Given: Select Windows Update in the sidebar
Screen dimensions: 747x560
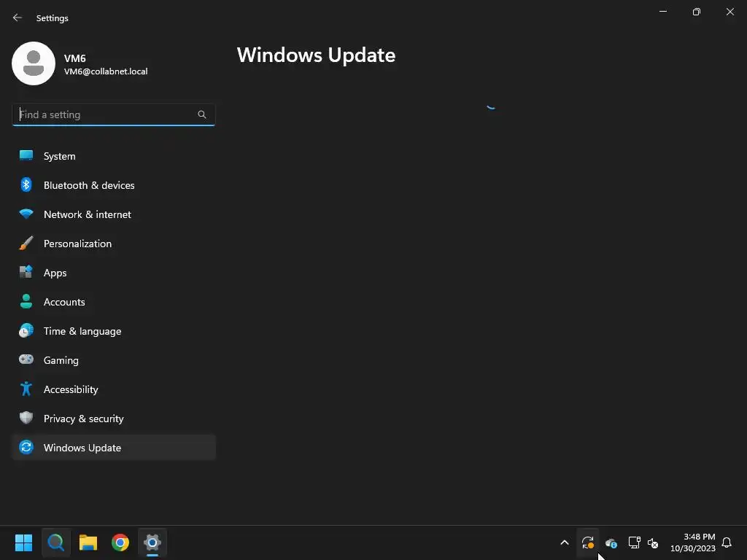Looking at the screenshot, I should click(113, 448).
